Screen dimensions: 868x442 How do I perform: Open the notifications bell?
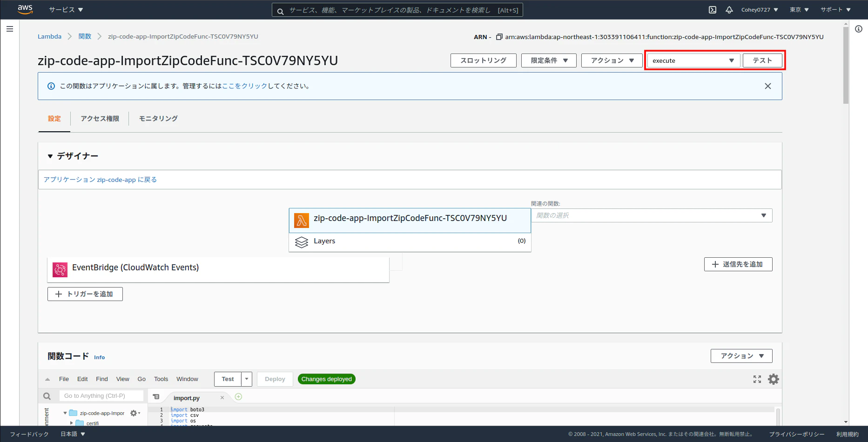(729, 10)
